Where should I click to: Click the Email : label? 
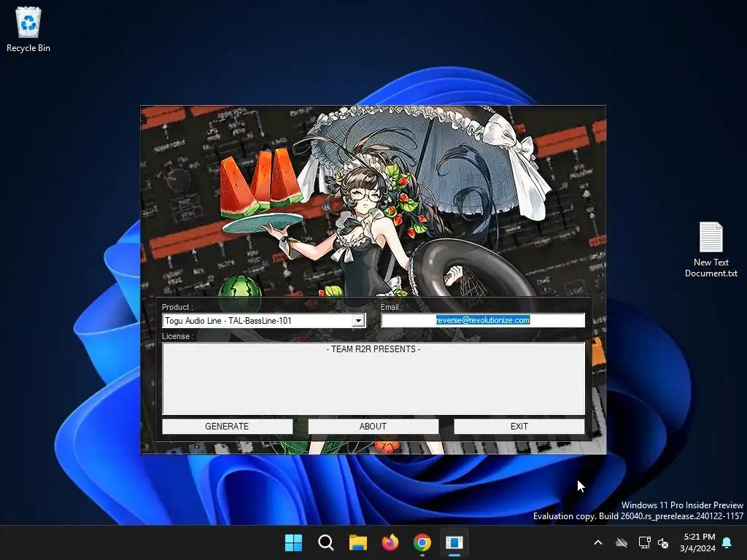pyautogui.click(x=391, y=307)
